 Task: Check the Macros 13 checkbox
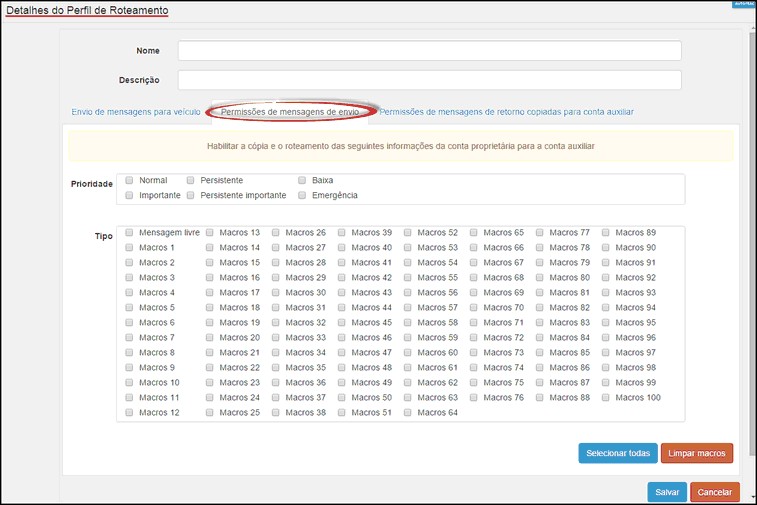point(209,232)
